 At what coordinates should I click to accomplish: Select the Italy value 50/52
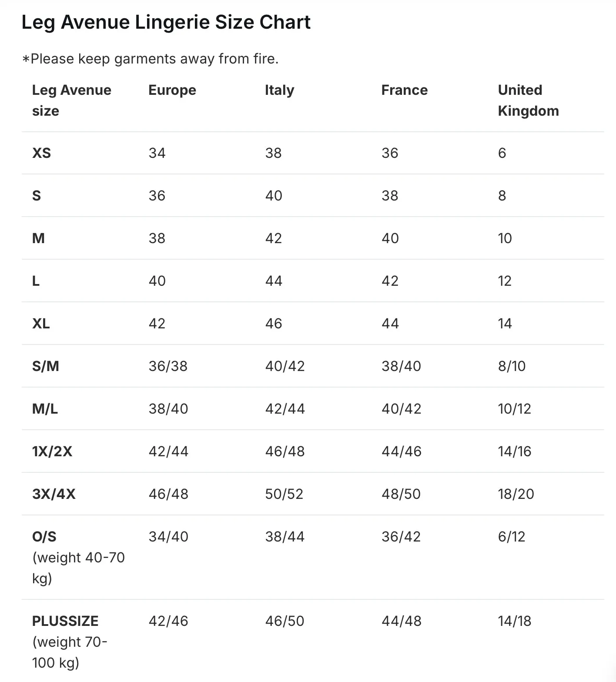[284, 494]
